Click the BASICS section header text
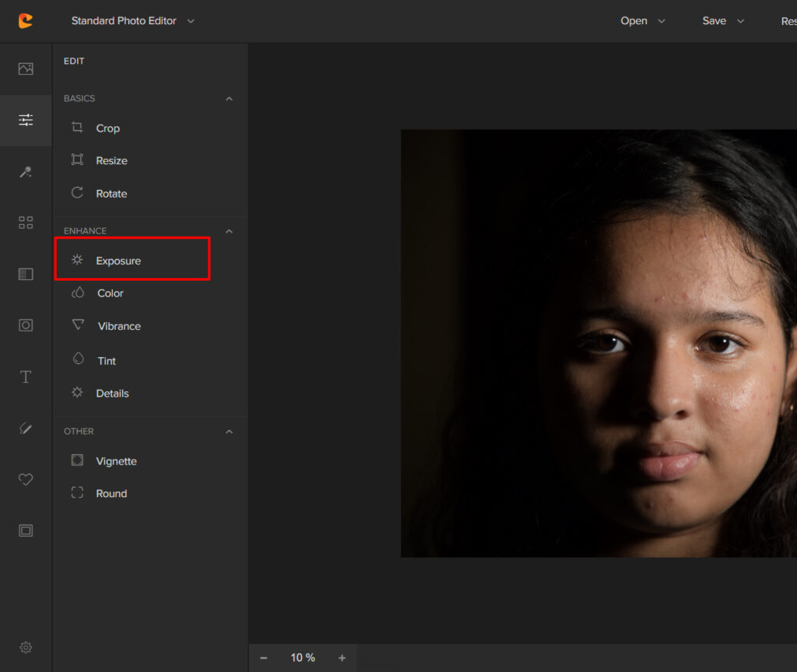Screen dimensions: 797x672 tap(79, 99)
